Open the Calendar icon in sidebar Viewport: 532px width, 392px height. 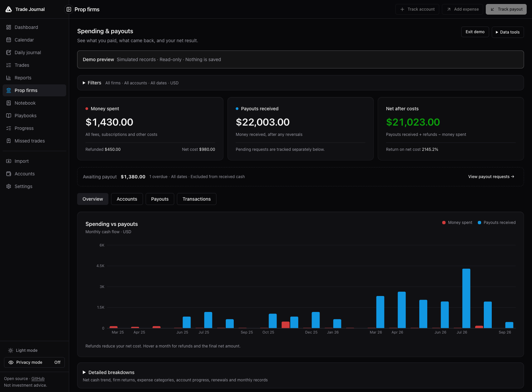9,40
